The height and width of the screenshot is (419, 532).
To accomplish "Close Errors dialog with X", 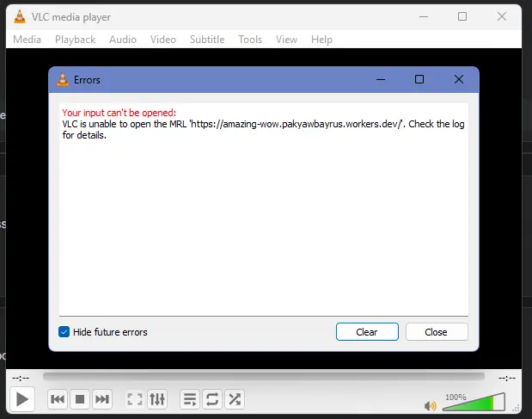I will pos(459,80).
